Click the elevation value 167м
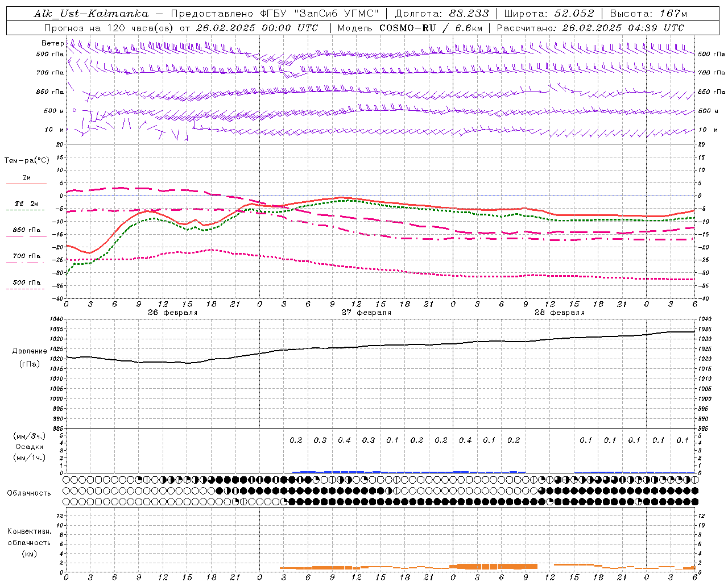This screenshot has width=728, height=582. click(x=673, y=14)
